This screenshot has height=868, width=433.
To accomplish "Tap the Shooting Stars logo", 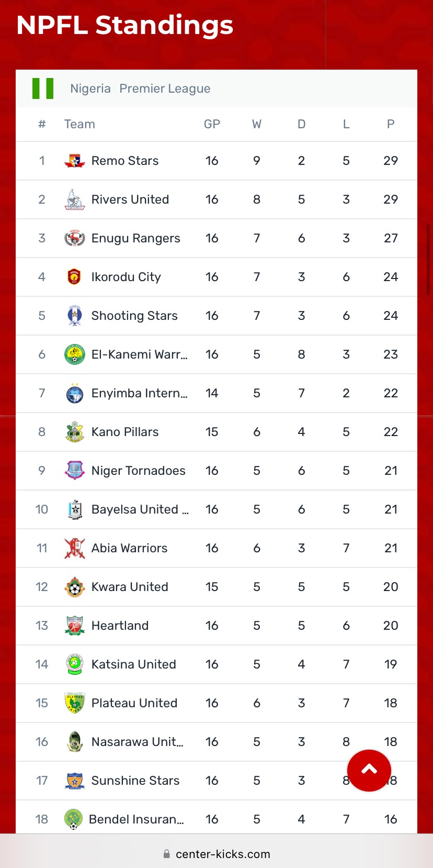I will point(75,316).
